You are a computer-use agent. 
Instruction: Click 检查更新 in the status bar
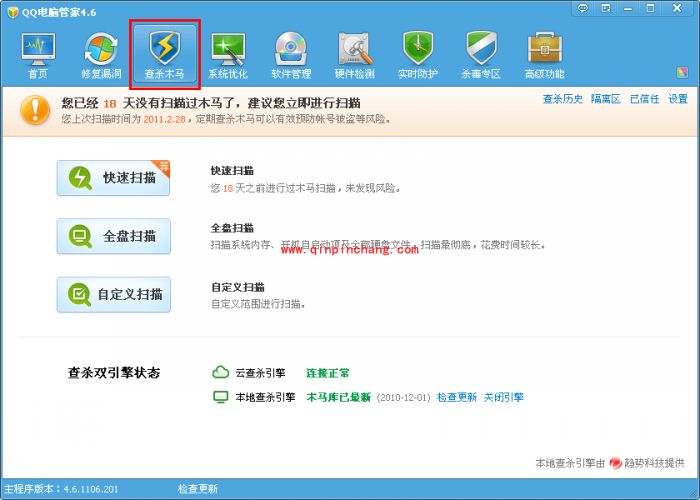(x=198, y=489)
